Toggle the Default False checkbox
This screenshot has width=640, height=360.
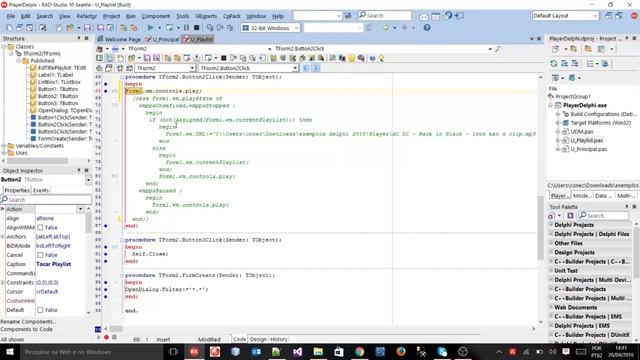pyautogui.click(x=40, y=310)
